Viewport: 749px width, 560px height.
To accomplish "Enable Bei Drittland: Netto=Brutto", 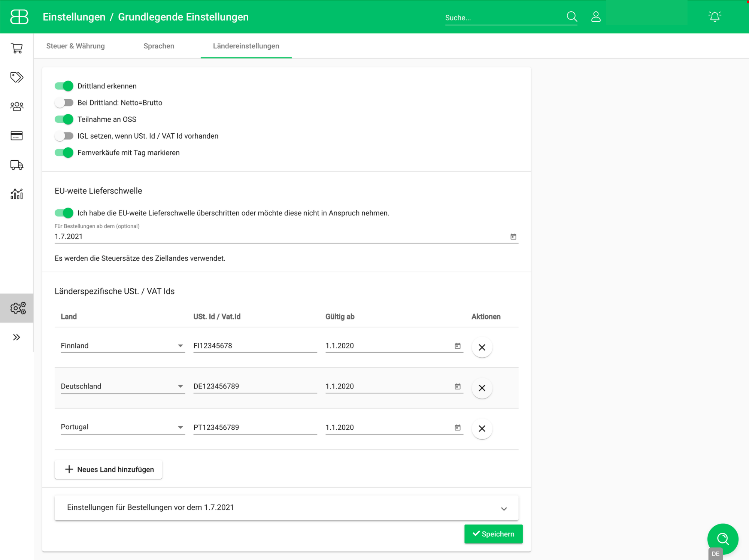I will pyautogui.click(x=64, y=102).
